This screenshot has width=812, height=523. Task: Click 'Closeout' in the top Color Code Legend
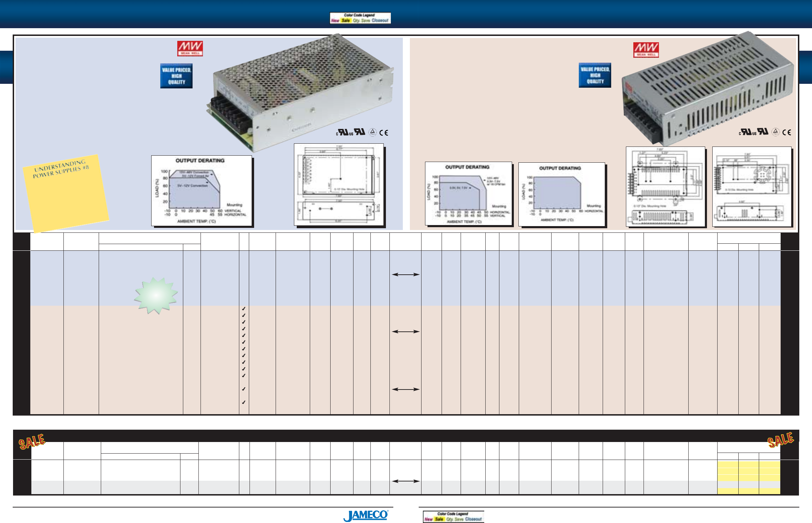click(380, 20)
